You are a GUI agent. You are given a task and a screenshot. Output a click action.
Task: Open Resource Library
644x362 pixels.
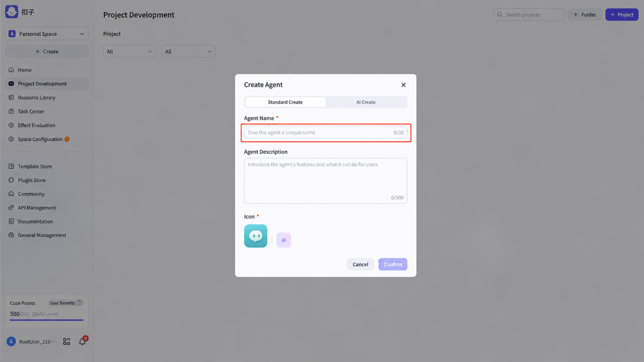point(47,98)
